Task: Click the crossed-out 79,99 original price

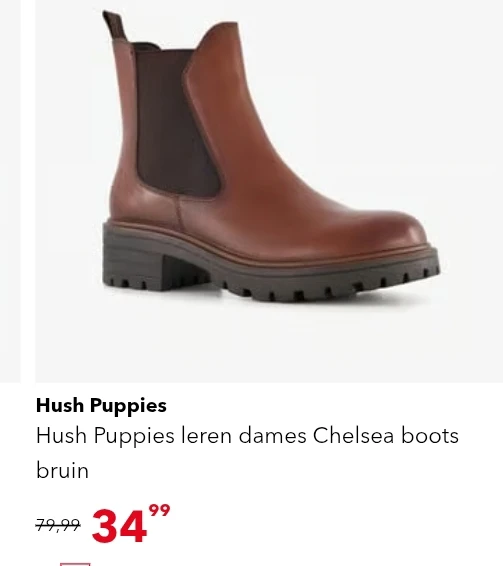Action: coord(58,524)
